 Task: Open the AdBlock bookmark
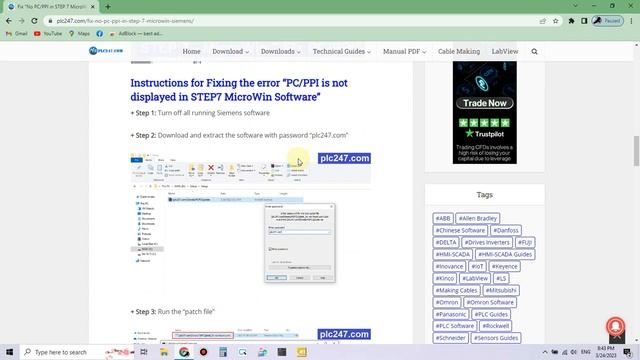tap(136, 33)
